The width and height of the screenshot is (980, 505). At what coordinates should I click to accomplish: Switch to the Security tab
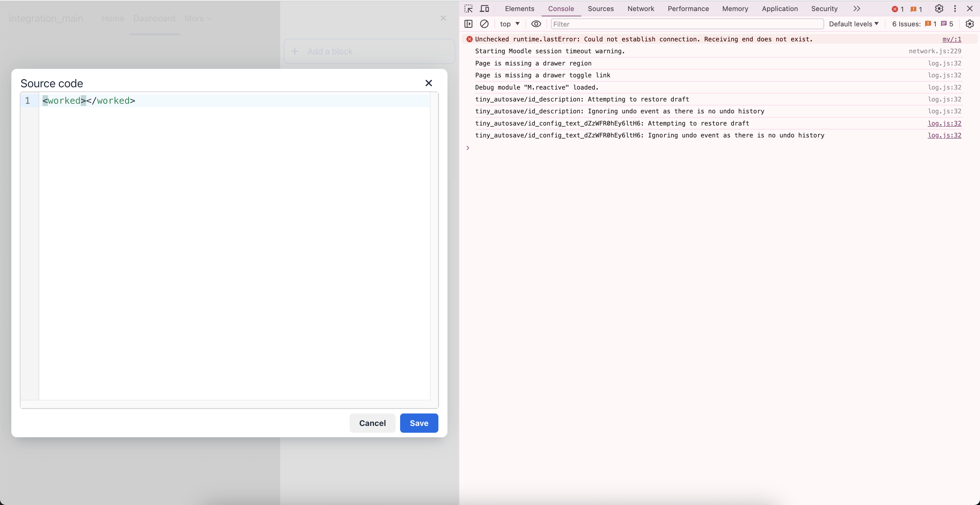pyautogui.click(x=824, y=9)
